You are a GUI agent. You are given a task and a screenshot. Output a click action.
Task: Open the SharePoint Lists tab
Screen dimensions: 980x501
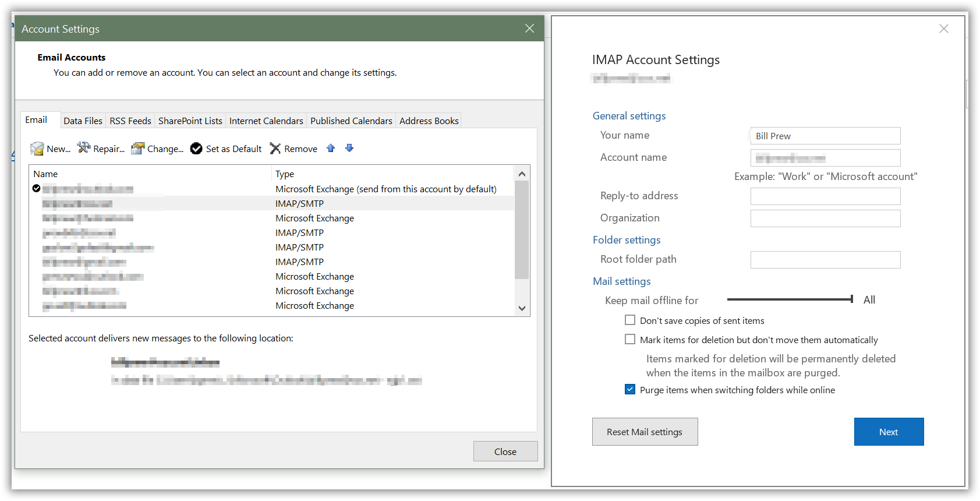point(190,121)
